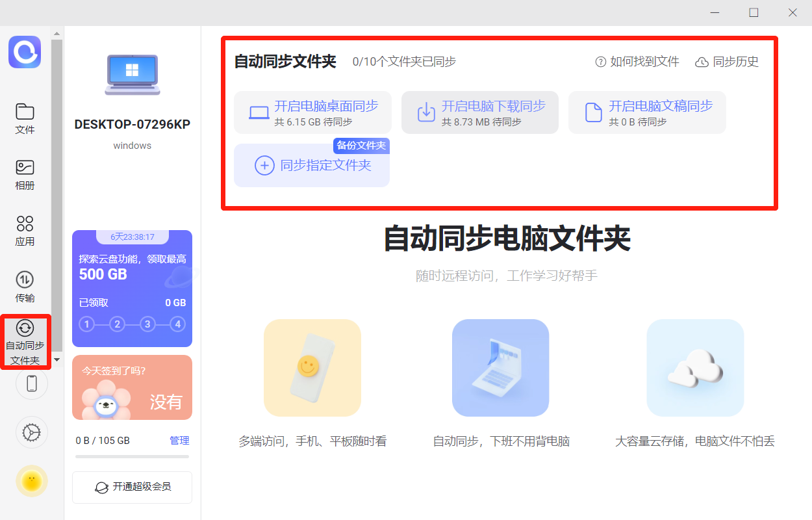
Task: Click the 0/10个文件夹已同步 text
Action: click(x=404, y=62)
